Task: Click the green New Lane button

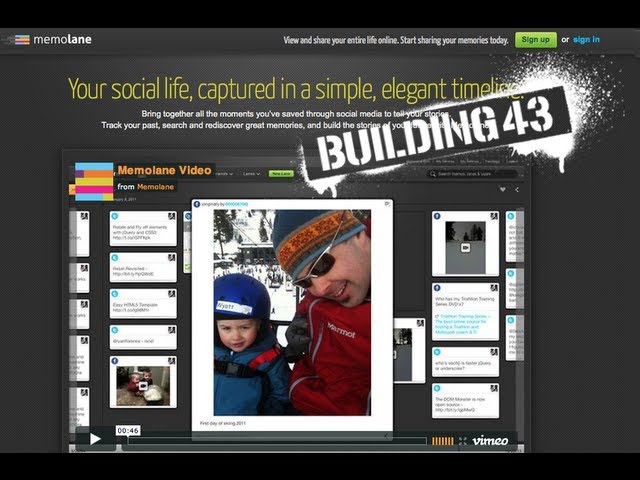Action: 281,174
